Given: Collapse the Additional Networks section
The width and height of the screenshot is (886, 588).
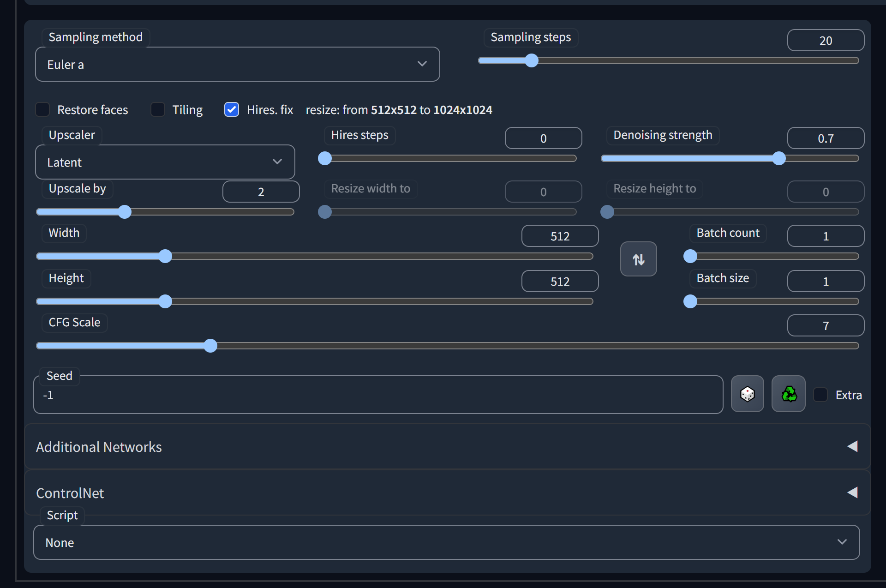Looking at the screenshot, I should coord(852,446).
